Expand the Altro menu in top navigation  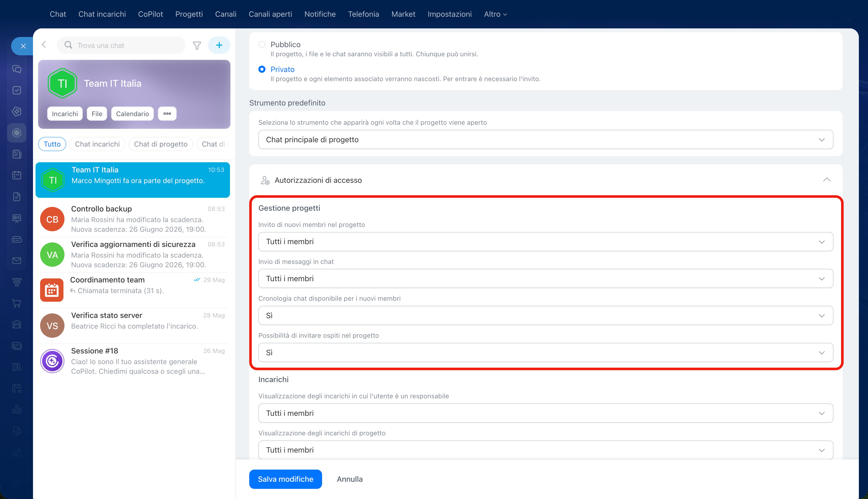coord(496,14)
